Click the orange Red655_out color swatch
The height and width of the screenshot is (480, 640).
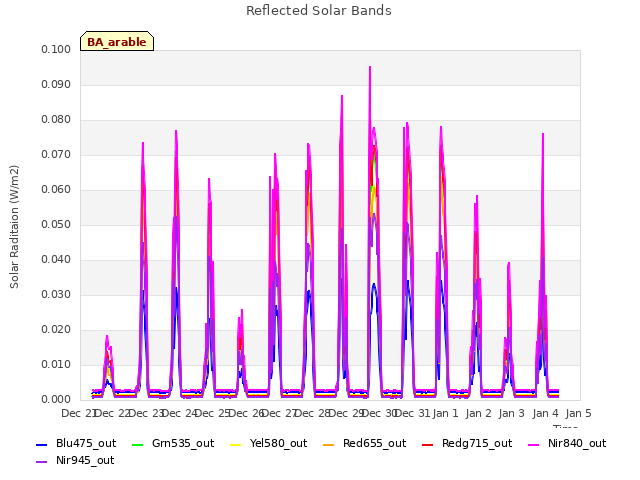coord(329,444)
